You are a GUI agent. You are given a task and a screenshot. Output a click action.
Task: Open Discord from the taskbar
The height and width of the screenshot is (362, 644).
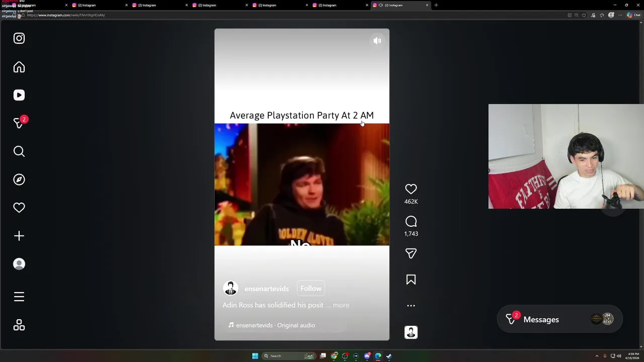pyautogui.click(x=367, y=356)
